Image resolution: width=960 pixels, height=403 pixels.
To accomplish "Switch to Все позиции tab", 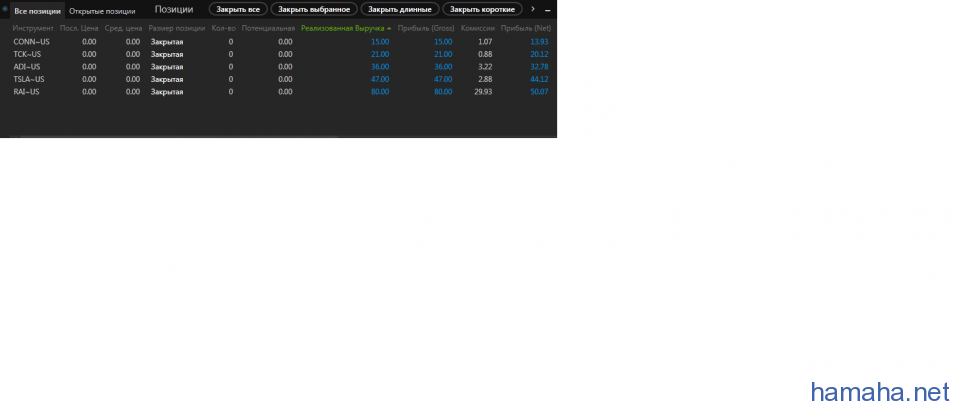I will 37,11.
